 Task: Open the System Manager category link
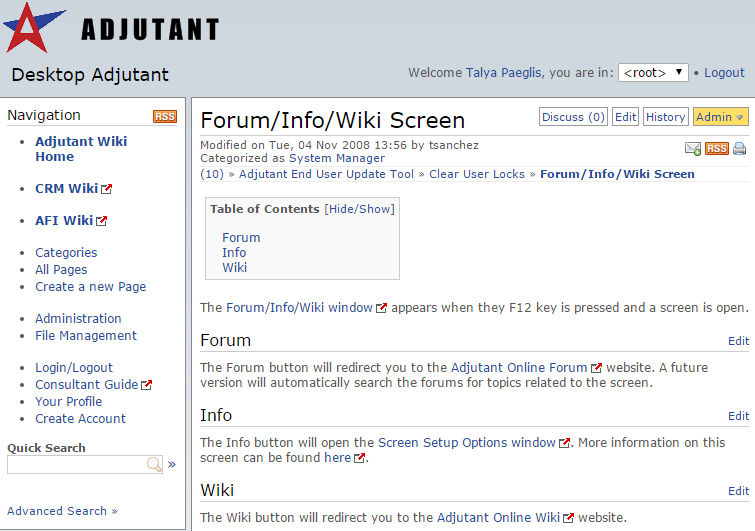pos(337,158)
